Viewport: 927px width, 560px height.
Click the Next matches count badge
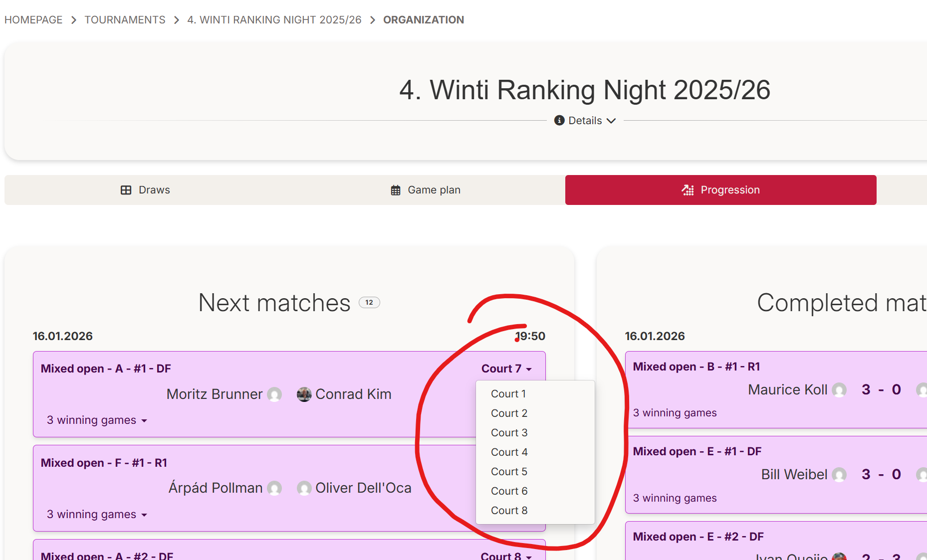pyautogui.click(x=369, y=303)
